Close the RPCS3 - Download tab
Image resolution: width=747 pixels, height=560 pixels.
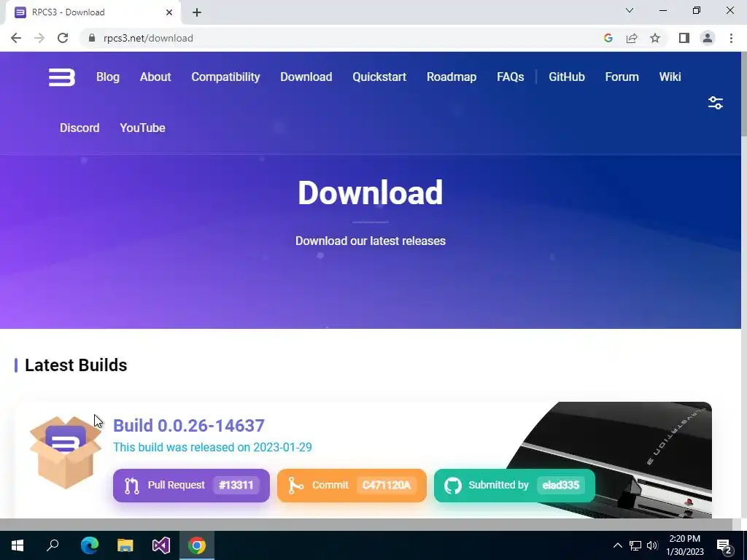click(169, 12)
